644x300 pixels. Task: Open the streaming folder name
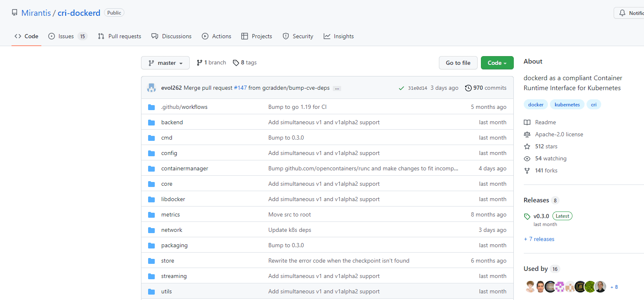[174, 276]
